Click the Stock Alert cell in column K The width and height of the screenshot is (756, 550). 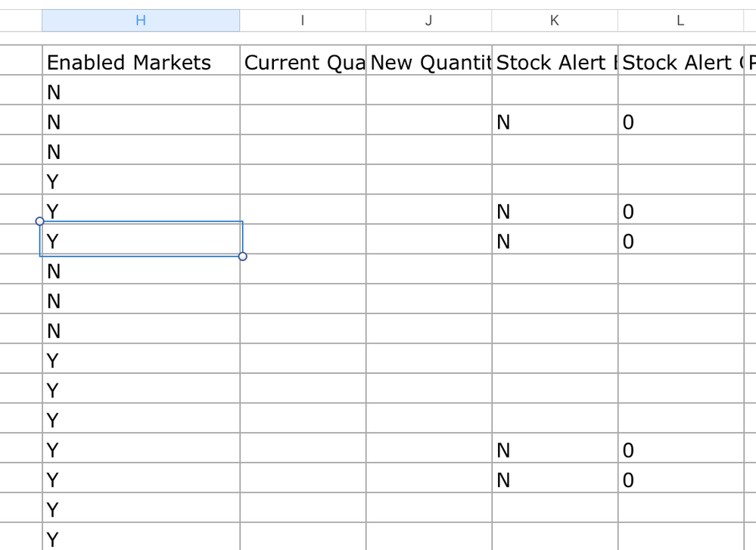point(554,62)
